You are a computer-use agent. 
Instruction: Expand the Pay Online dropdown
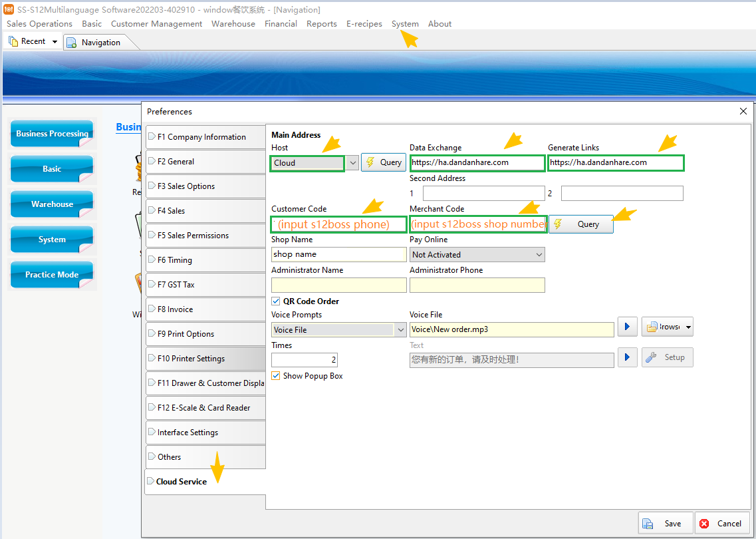pos(539,255)
